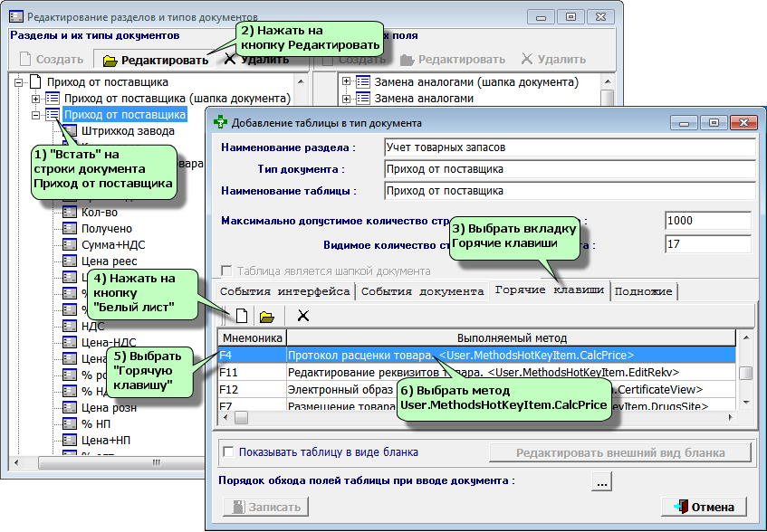This screenshot has height=532, width=767.
Task: Expand Приход от поставщика (шапка документа) node
Action: tap(35, 99)
